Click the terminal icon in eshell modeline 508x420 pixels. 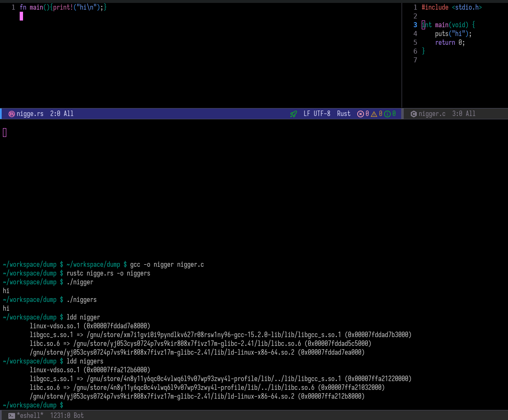12,415
